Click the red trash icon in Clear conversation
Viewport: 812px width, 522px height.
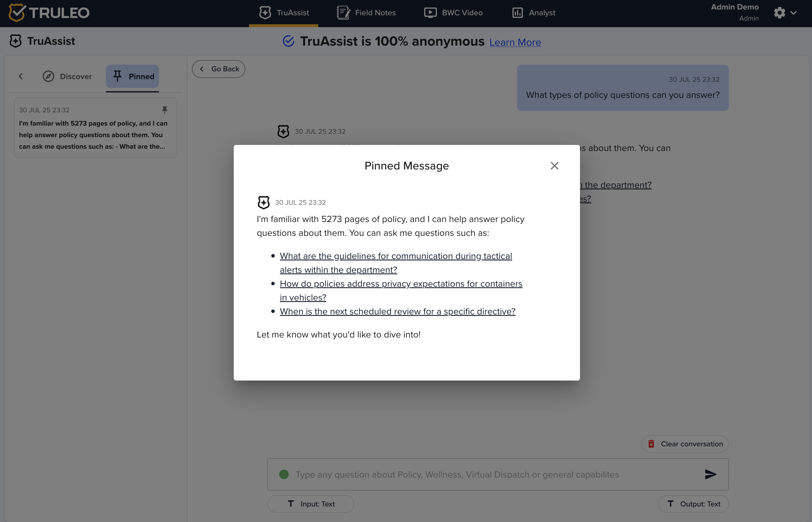point(651,444)
